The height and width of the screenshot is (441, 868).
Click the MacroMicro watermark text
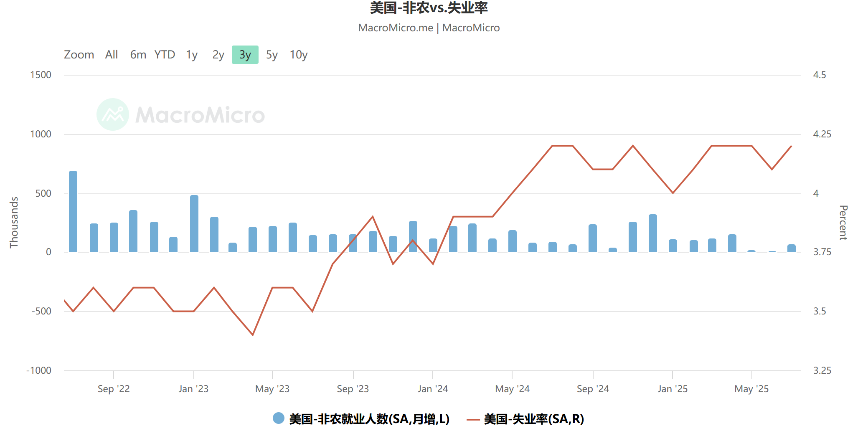pyautogui.click(x=200, y=115)
